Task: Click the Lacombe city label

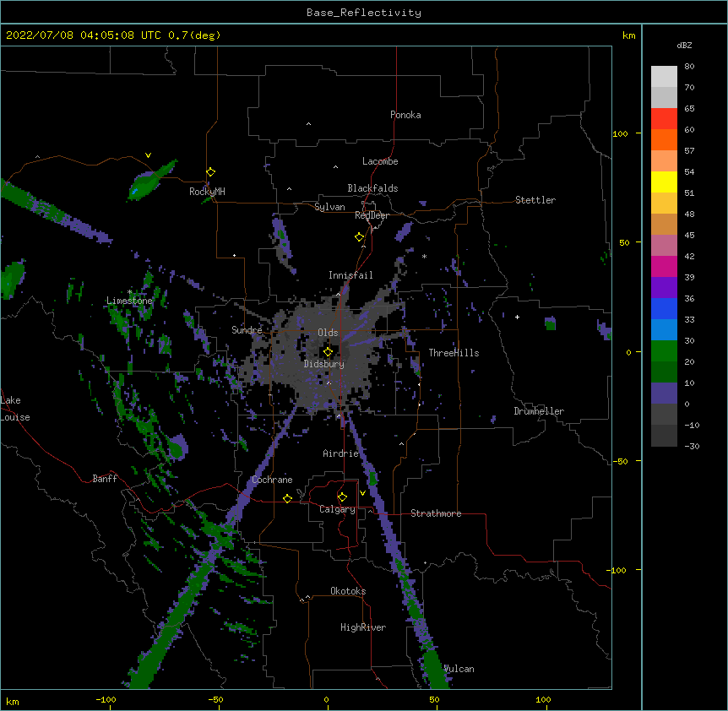Action: [380, 161]
